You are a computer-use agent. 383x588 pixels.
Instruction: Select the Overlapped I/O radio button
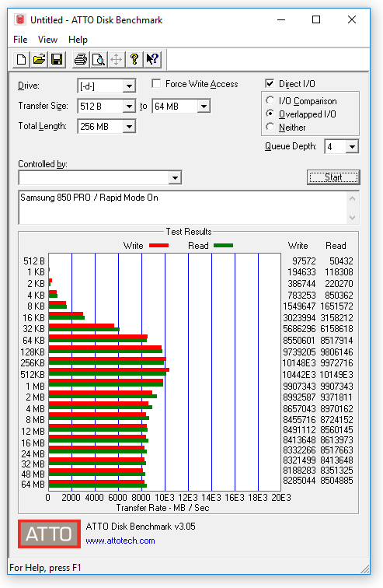pos(270,114)
